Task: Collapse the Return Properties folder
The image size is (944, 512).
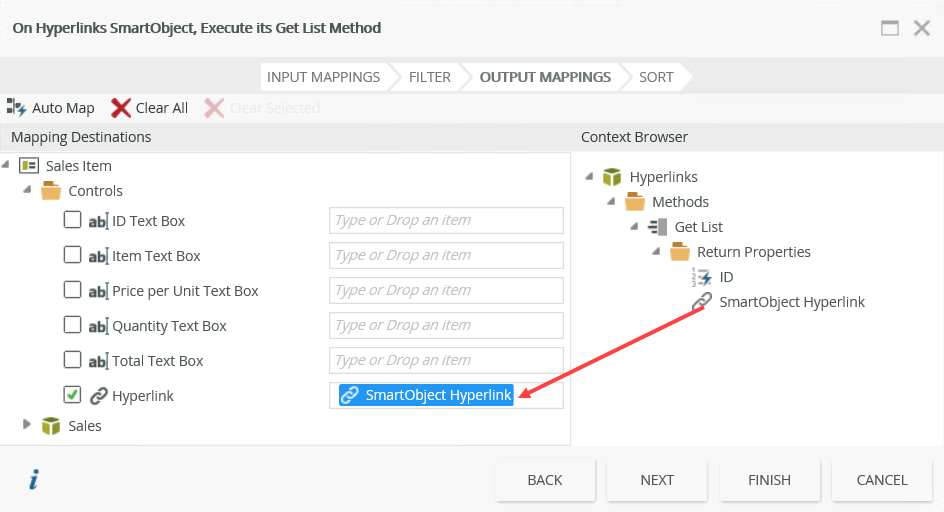Action: point(657,252)
